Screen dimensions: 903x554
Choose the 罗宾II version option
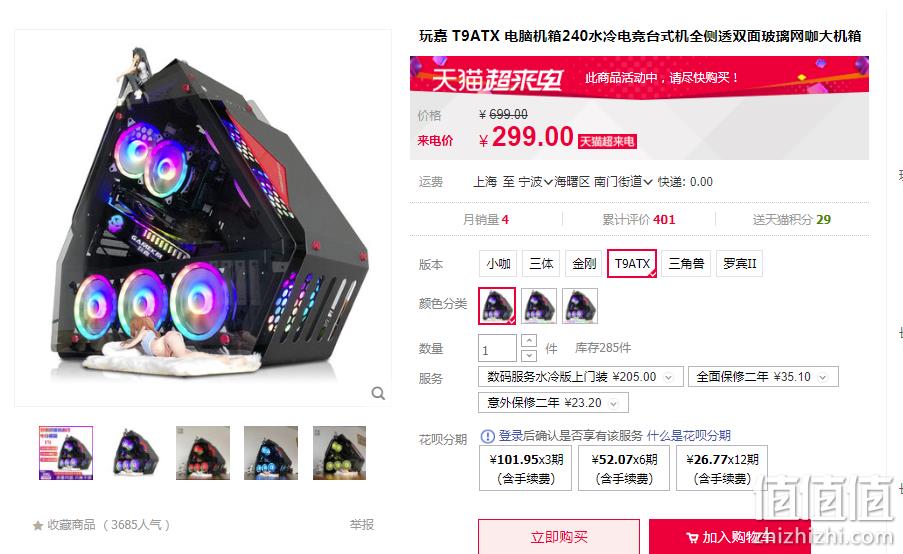coord(739,264)
